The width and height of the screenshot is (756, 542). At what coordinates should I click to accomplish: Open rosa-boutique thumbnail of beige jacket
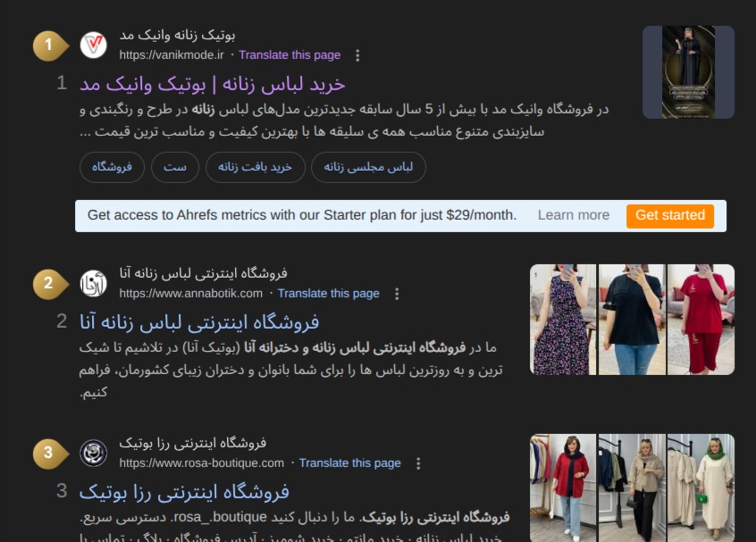coord(632,488)
